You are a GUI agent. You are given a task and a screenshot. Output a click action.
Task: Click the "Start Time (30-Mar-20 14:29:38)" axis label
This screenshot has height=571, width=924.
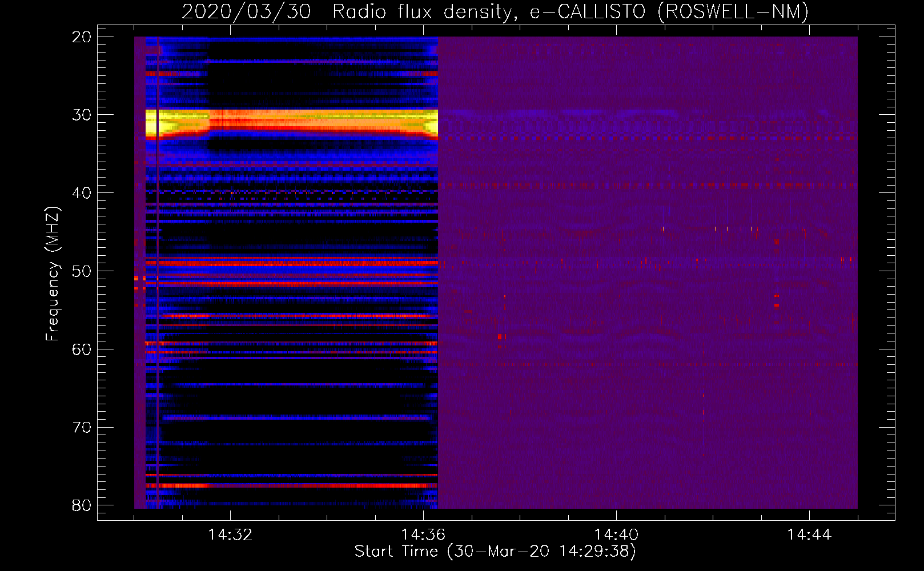495,552
